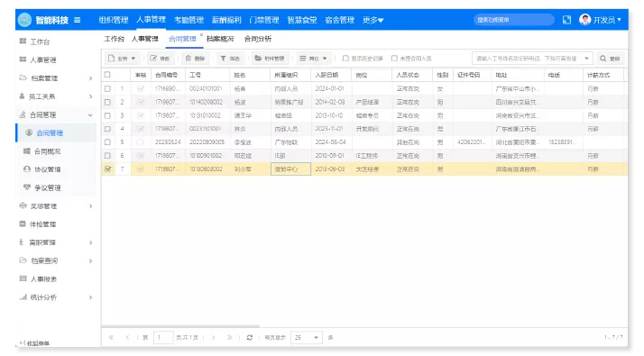644x356 pixels.
Task: Open 宿舍管理 in the top navigation
Action: coord(340,20)
